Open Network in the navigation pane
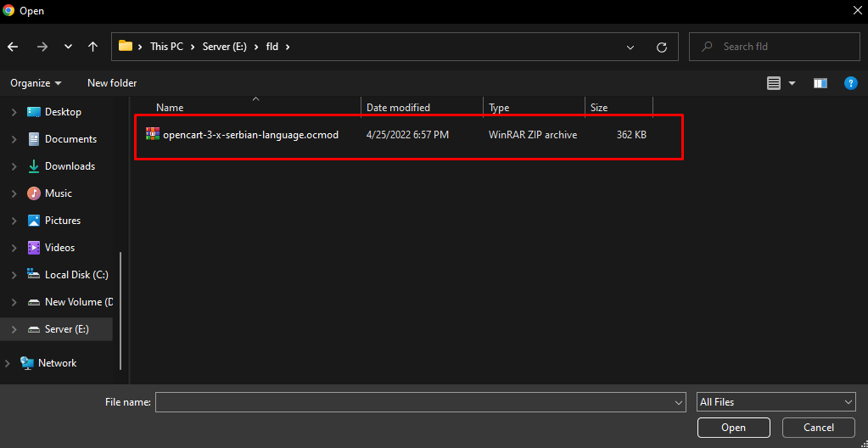This screenshot has height=448, width=868. coord(57,363)
